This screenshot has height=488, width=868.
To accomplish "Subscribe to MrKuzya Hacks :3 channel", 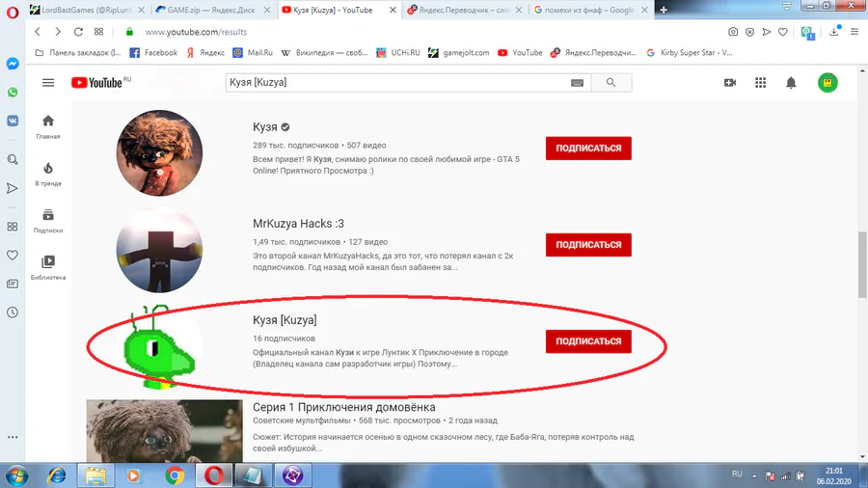I will pos(588,245).
